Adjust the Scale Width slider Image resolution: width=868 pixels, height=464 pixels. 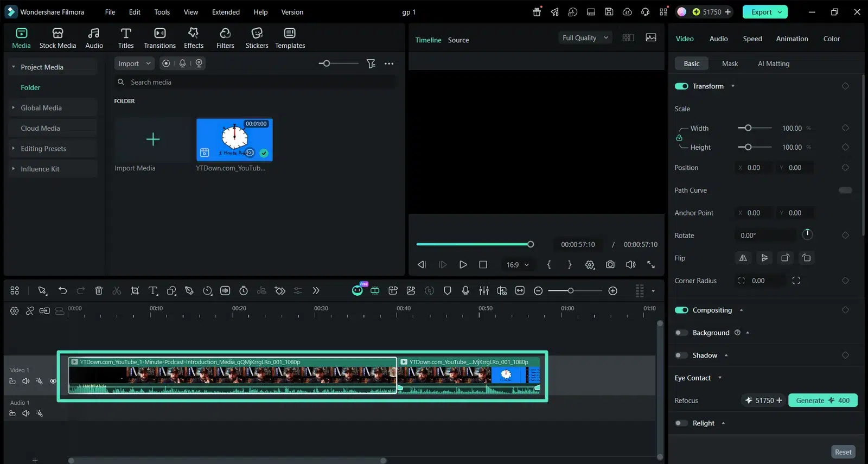755,128
